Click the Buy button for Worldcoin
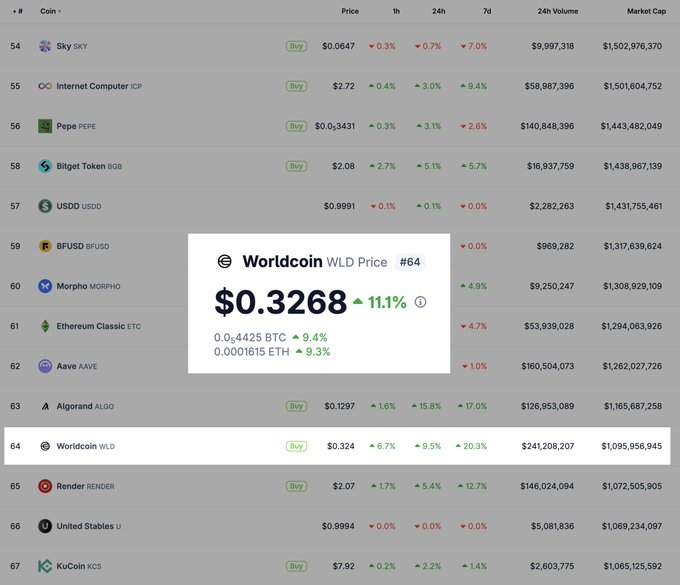 point(296,446)
